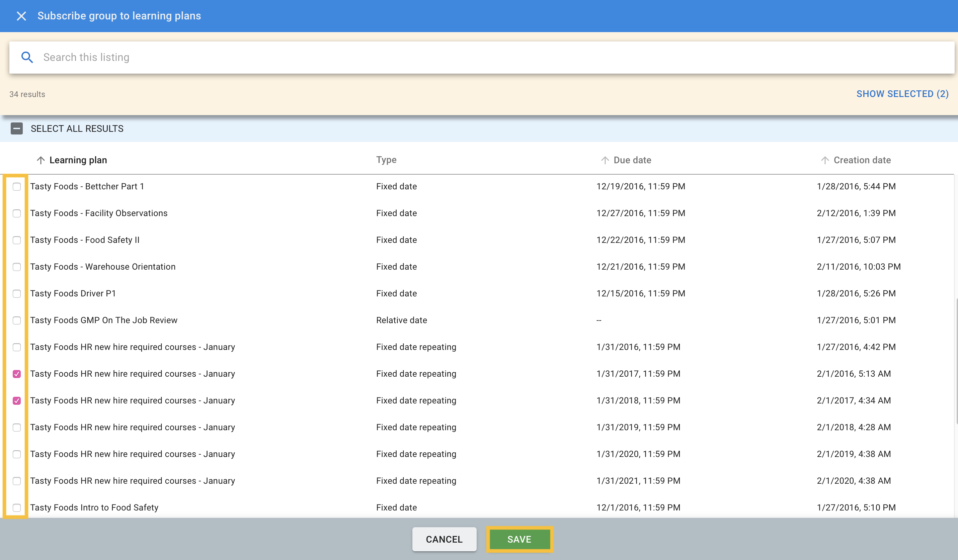Open the Show Selected (2) link

(x=902, y=94)
